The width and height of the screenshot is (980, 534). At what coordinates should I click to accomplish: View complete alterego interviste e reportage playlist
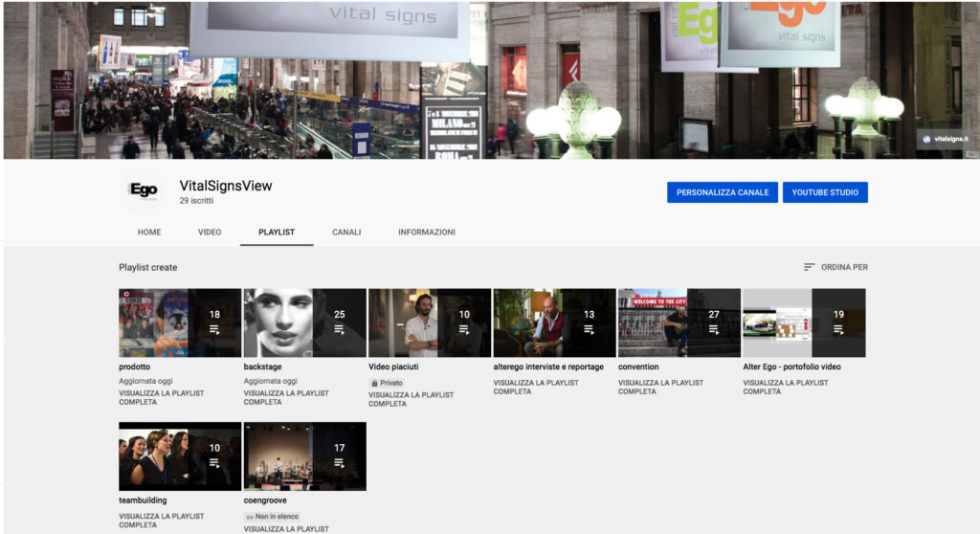(x=536, y=387)
